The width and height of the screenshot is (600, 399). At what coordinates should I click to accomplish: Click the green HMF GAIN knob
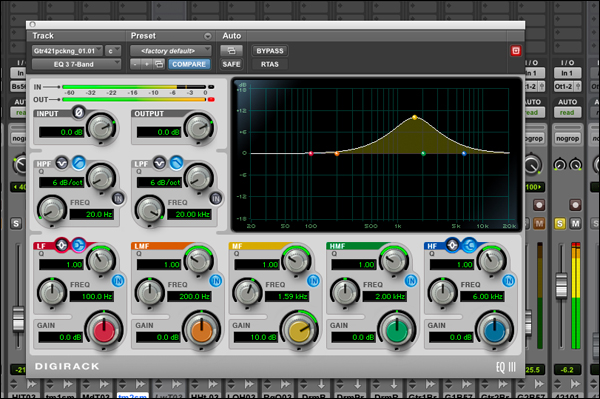tap(397, 330)
